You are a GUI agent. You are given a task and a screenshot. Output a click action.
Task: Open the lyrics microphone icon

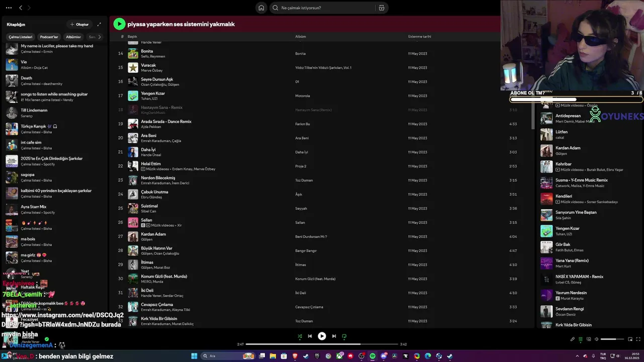point(573,339)
